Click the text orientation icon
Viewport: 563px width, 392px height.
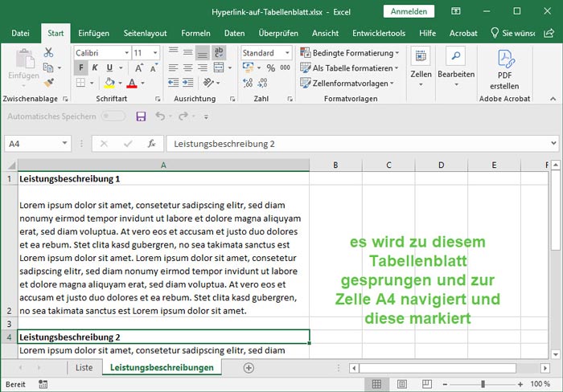click(x=209, y=83)
